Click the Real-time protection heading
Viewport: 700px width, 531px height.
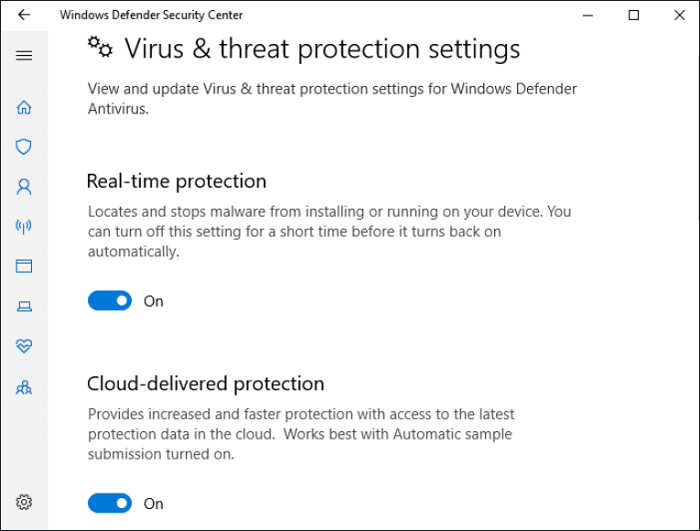[x=177, y=181]
